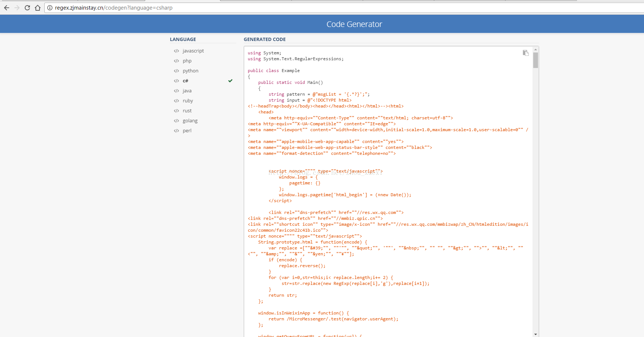This screenshot has width=644, height=337.
Task: Copy generated code with the clipboard icon
Action: pos(525,53)
